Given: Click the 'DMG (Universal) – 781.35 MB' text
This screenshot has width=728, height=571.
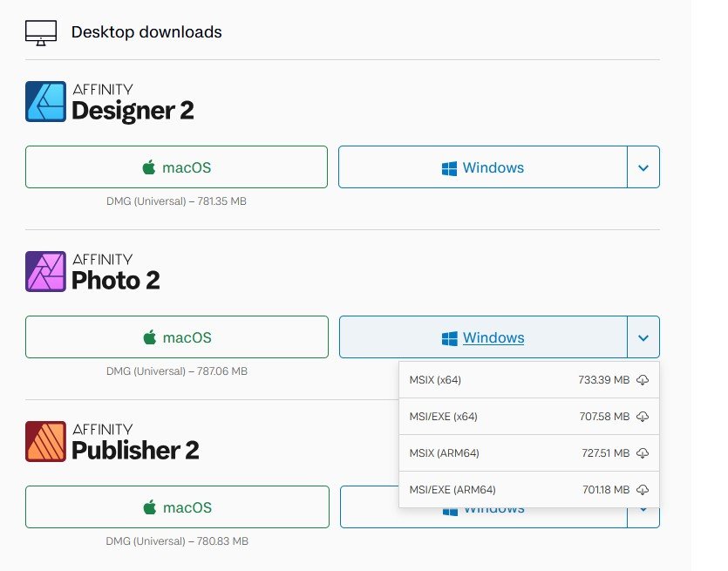Looking at the screenshot, I should click(x=176, y=201).
